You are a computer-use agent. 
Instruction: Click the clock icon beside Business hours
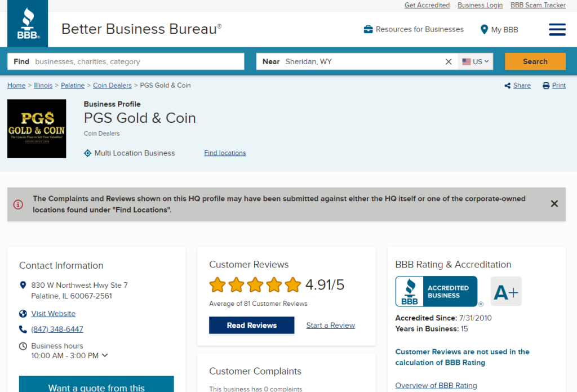coord(23,346)
